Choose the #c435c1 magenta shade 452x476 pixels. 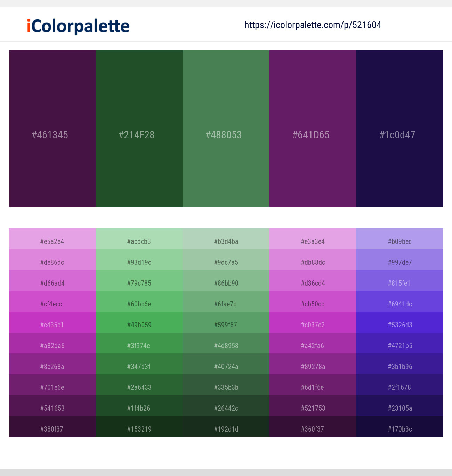(52, 322)
